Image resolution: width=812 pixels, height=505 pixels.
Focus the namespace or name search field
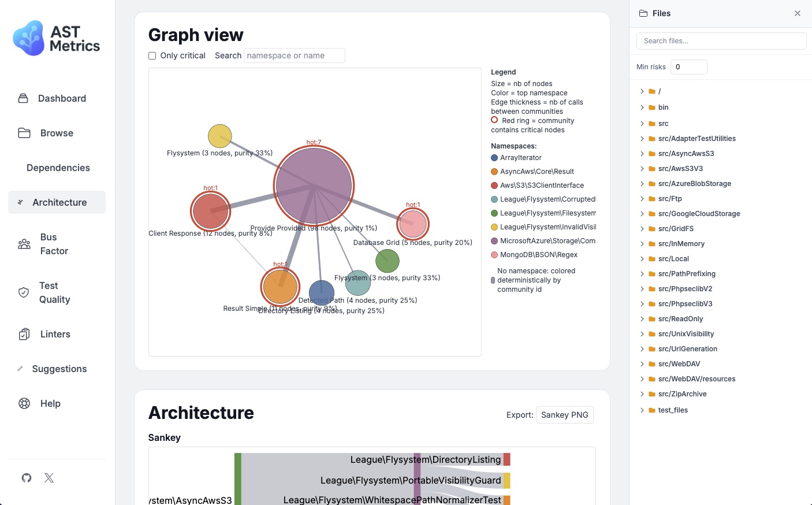coord(295,55)
